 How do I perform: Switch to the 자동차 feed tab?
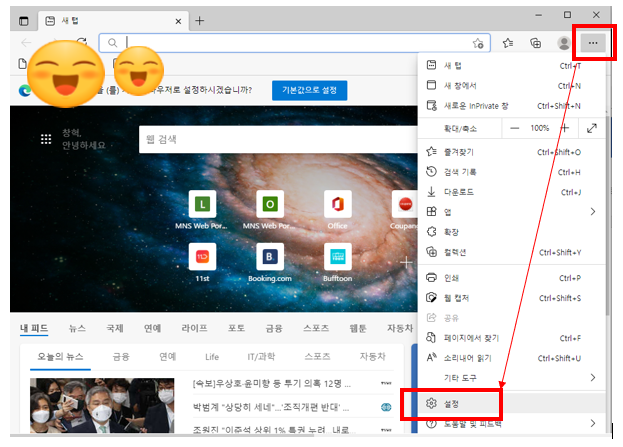point(400,328)
